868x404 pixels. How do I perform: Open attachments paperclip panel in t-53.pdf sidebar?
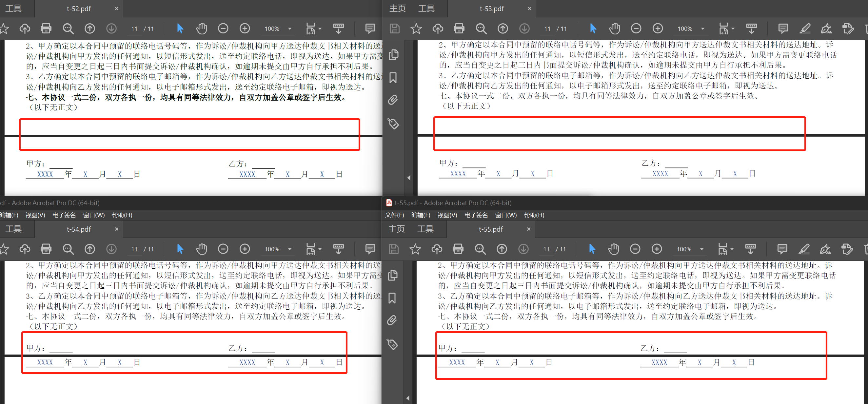click(x=393, y=100)
